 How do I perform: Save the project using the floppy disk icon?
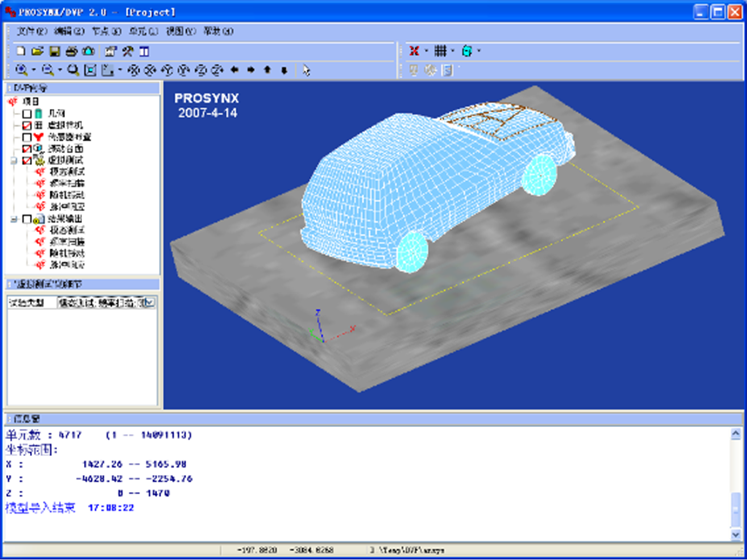(x=54, y=51)
